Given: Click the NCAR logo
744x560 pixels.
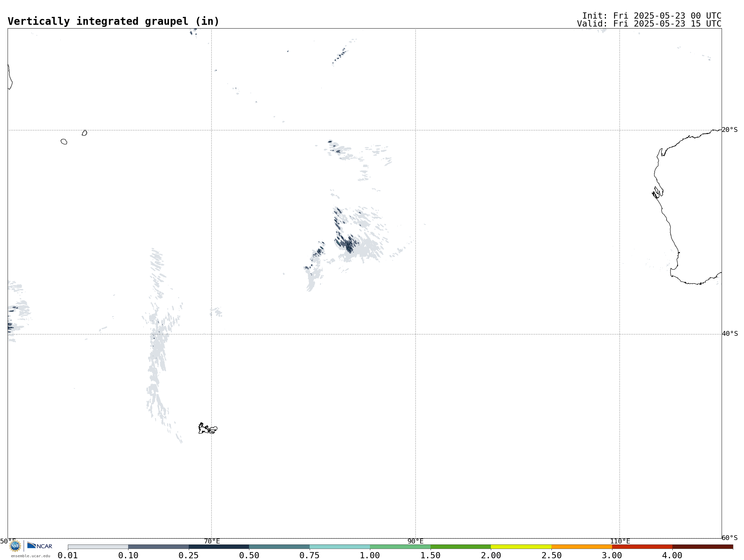Looking at the screenshot, I should (40, 546).
